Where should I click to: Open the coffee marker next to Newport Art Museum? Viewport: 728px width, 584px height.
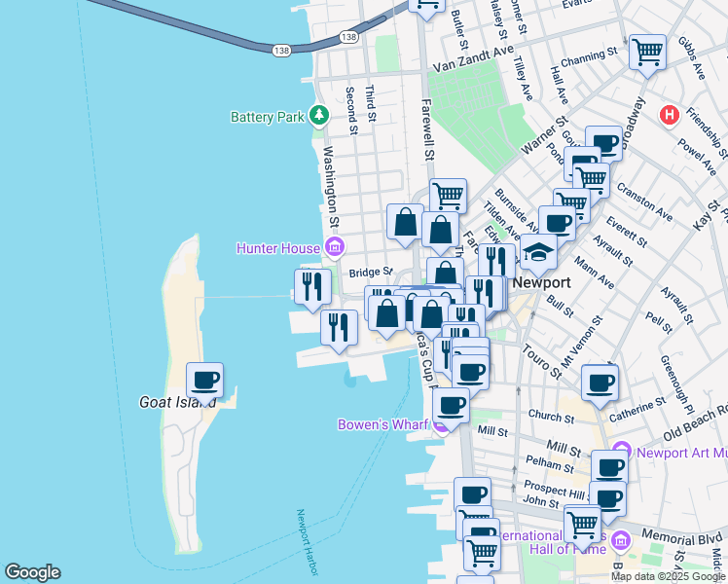[x=609, y=468]
